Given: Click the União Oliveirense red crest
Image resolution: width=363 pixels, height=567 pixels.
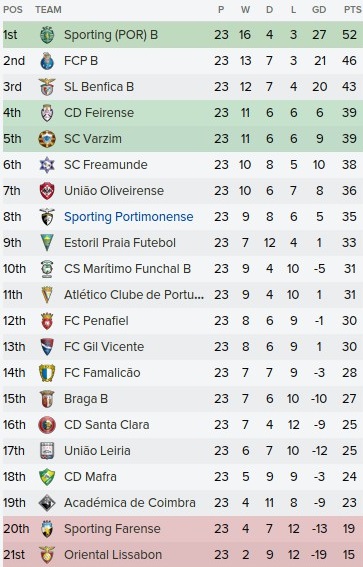Looking at the screenshot, I should (47, 191).
